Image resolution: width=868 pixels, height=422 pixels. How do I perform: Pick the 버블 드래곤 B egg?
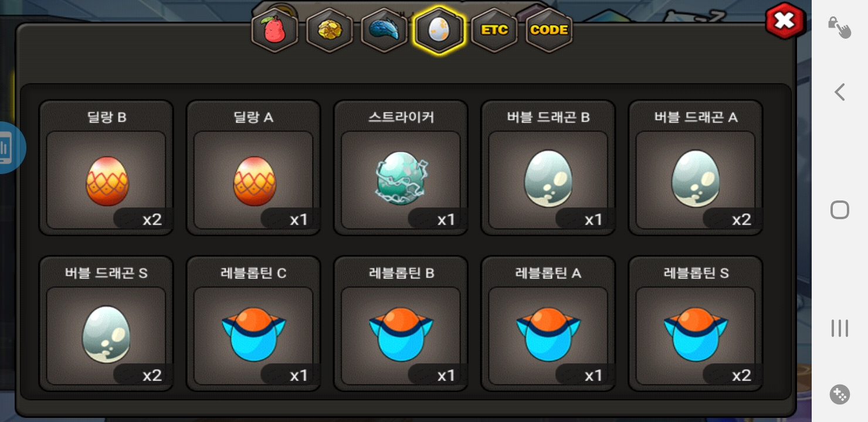[548, 168]
